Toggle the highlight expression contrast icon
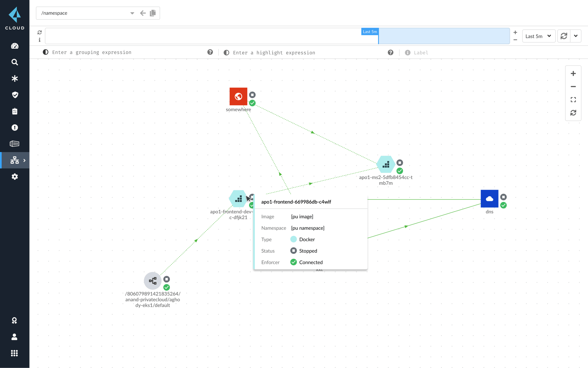The image size is (588, 368). tap(226, 52)
